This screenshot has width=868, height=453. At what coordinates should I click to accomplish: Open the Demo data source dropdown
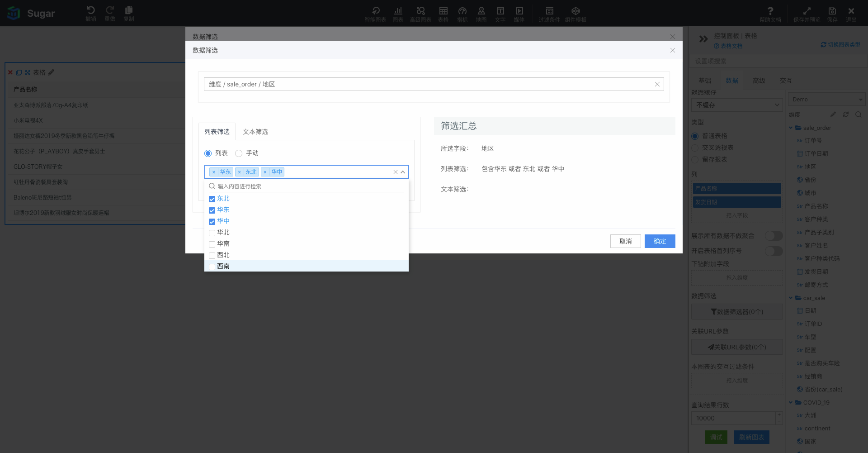click(826, 100)
